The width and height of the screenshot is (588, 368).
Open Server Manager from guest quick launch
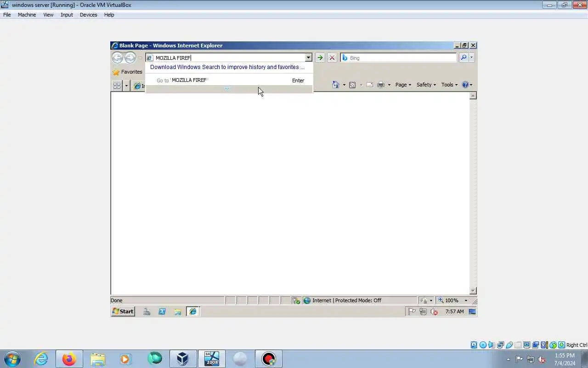pyautogui.click(x=147, y=311)
